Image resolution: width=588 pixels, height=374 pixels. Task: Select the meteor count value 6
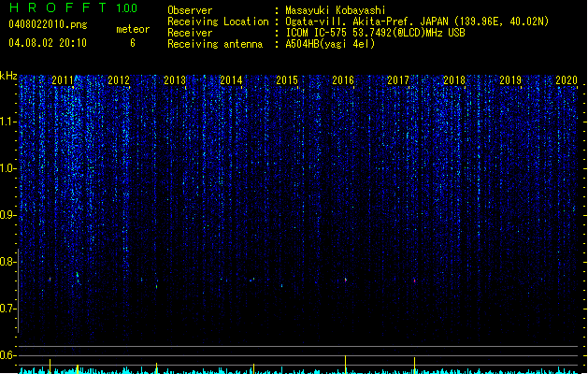click(133, 43)
